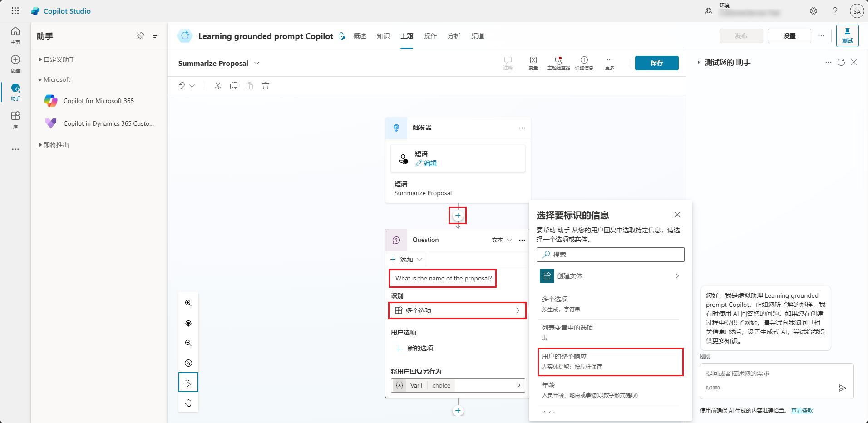The image size is (868, 423).
Task: Switch to the 分析 tab
Action: 454,36
